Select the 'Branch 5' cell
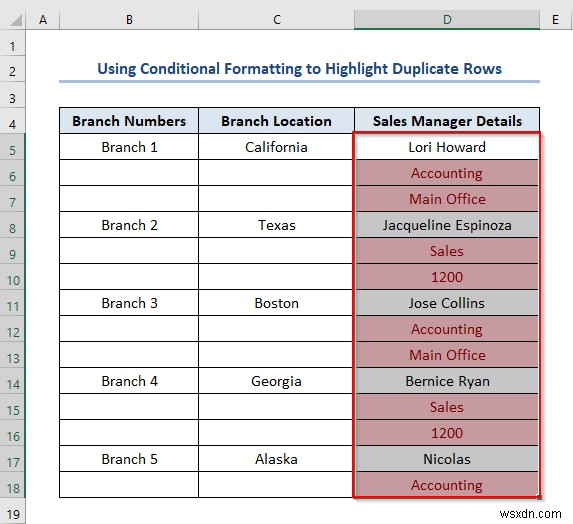573x524 pixels. [x=129, y=459]
